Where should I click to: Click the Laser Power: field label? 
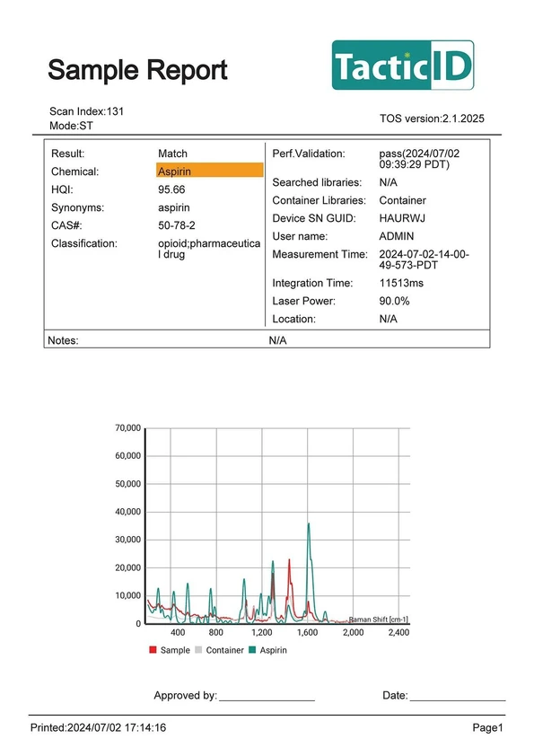(303, 301)
